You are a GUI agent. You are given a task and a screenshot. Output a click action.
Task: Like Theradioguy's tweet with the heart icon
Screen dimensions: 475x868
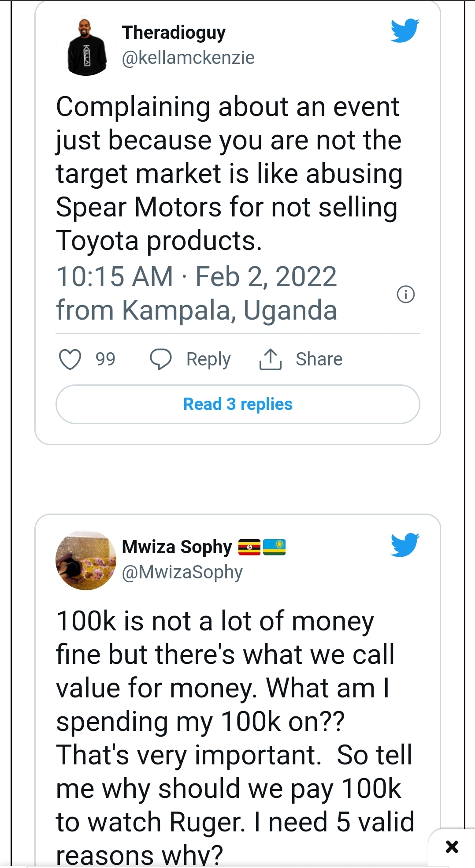pos(70,359)
